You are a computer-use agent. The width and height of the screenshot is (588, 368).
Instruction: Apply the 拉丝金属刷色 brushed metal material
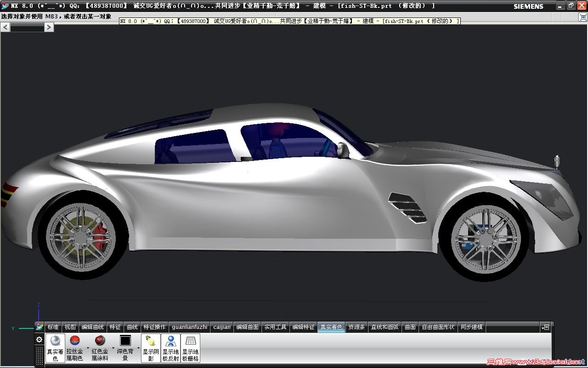coord(74,348)
